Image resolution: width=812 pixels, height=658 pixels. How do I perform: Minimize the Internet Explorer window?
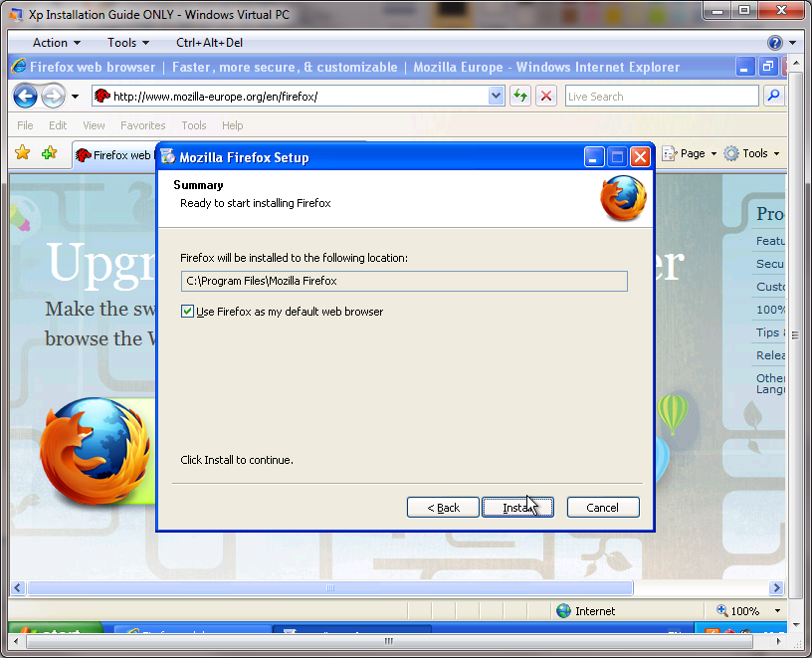(x=744, y=67)
